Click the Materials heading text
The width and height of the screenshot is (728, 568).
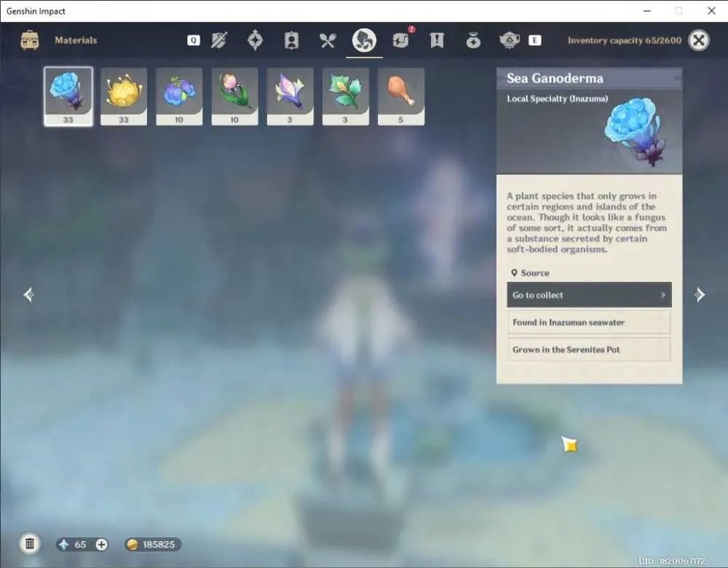point(76,40)
